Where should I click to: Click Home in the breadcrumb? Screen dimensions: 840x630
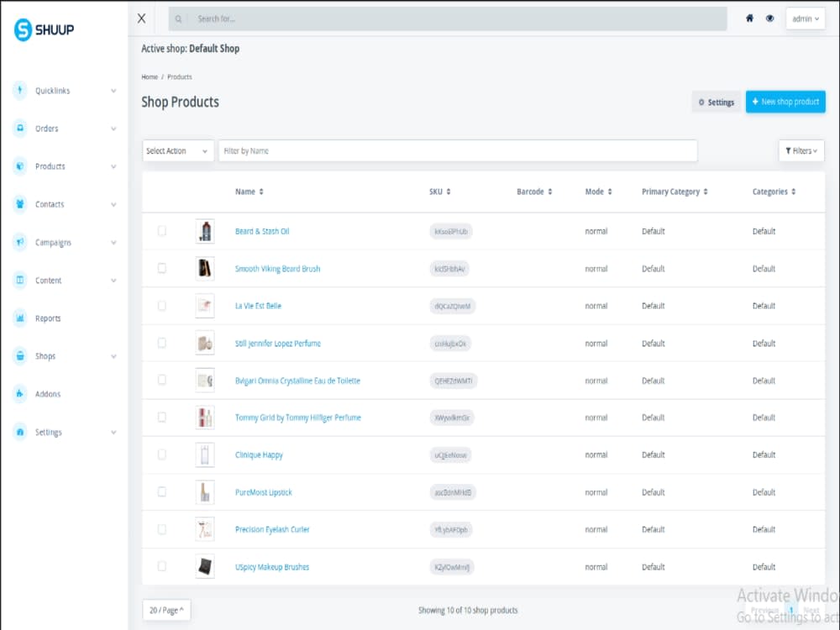tap(150, 77)
